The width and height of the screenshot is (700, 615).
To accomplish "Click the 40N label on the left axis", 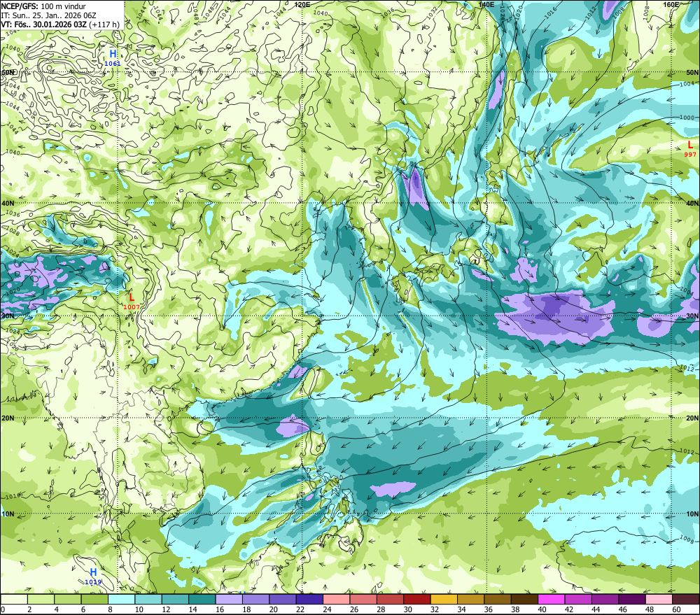I will tap(8, 203).
